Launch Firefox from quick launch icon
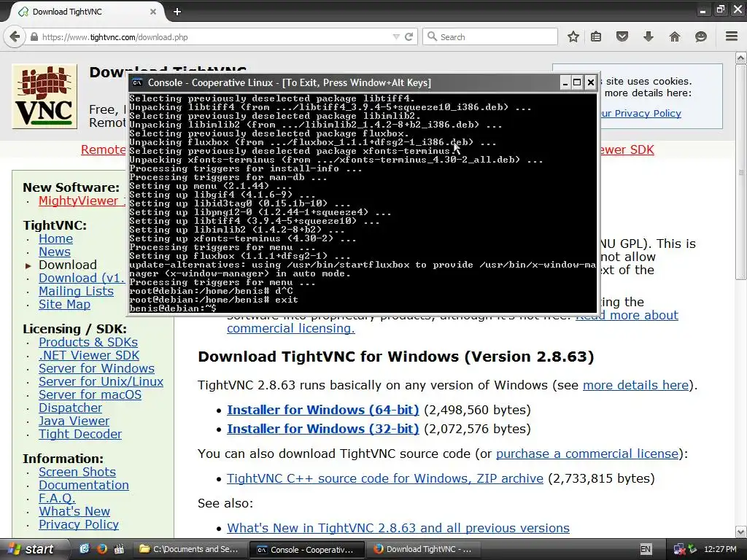This screenshot has height=560, width=747. click(x=101, y=549)
